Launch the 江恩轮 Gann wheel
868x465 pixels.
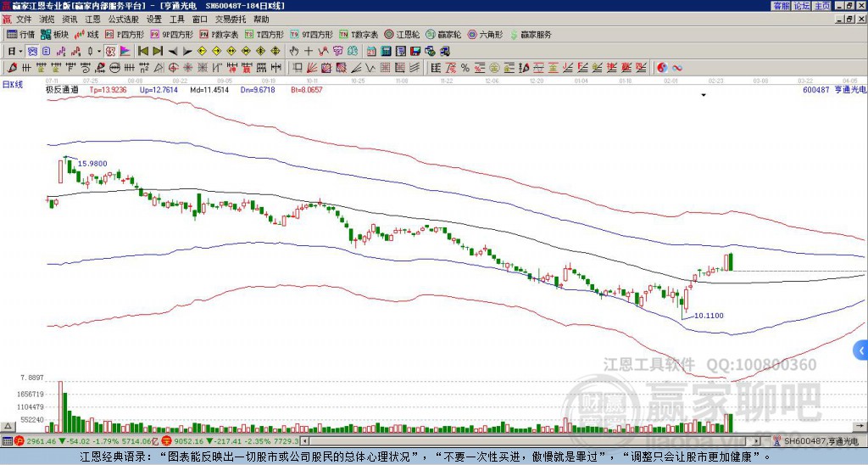(x=402, y=34)
